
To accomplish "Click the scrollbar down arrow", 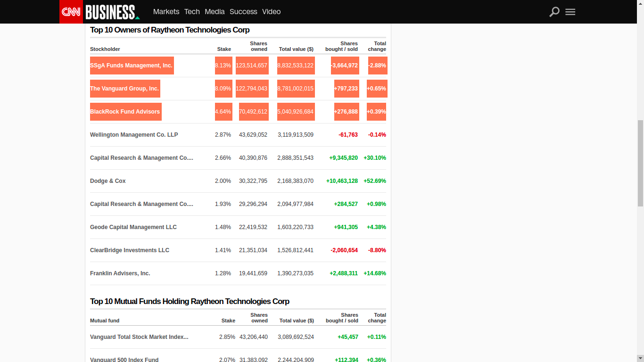I will [640, 358].
